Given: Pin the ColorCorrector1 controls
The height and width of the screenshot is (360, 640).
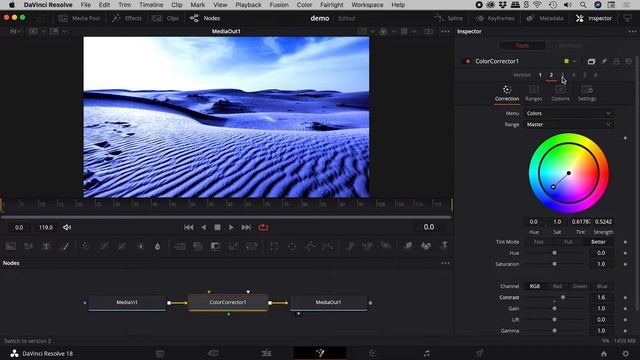Looking at the screenshot, I should pyautogui.click(x=604, y=61).
